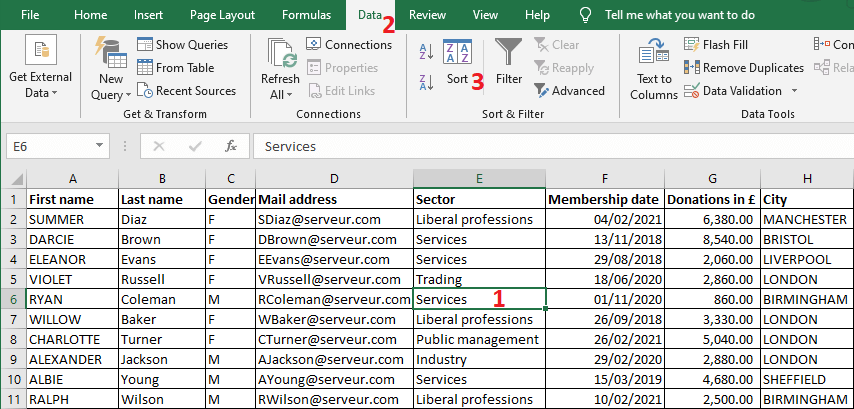Open Recent Sources list
Viewport: 854px width, 409px height.
(186, 91)
